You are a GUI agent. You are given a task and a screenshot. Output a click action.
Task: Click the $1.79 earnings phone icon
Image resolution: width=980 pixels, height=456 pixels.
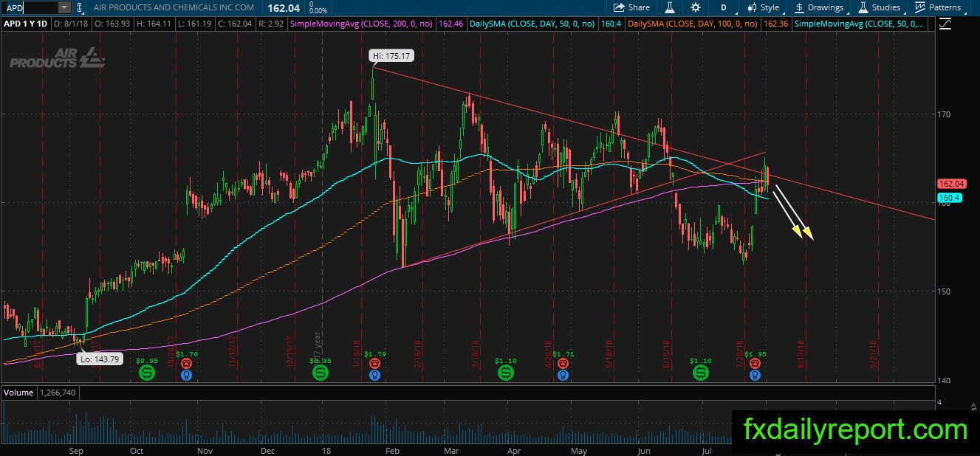point(374,363)
